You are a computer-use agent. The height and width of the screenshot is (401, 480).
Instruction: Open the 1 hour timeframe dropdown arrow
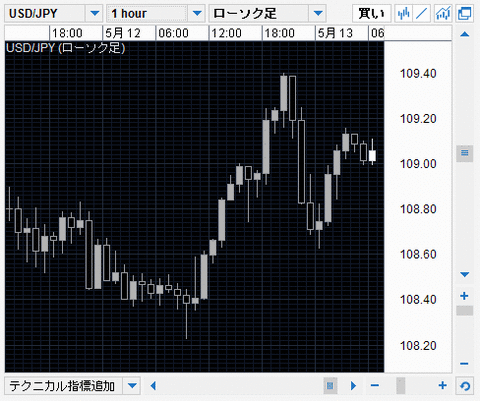click(x=197, y=13)
